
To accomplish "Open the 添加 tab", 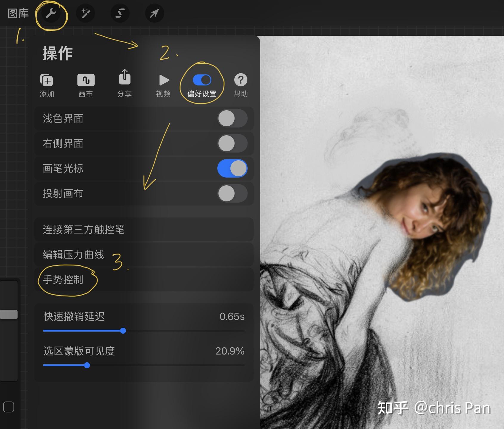I will pos(47,86).
